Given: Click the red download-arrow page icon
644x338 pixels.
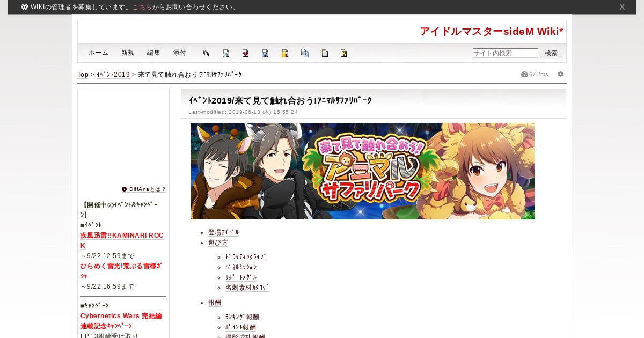Looking at the screenshot, I should pyautogui.click(x=245, y=53).
